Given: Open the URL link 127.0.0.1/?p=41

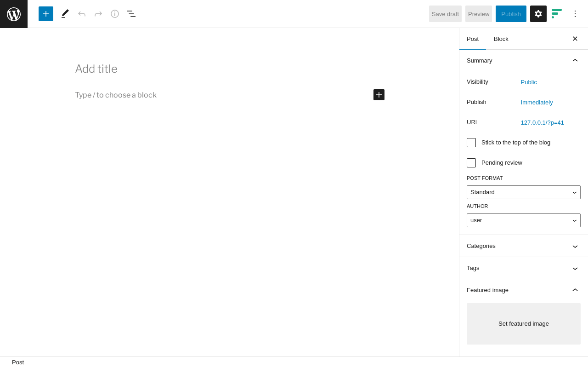Looking at the screenshot, I should click(x=542, y=123).
